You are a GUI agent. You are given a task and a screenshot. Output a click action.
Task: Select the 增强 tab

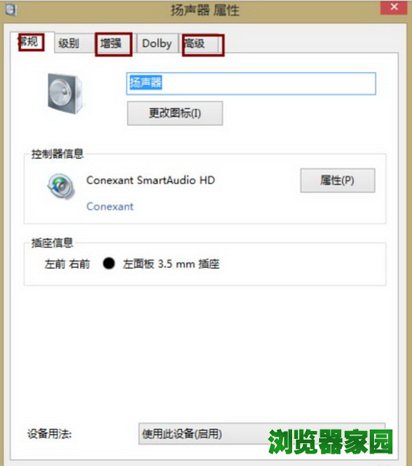[x=113, y=44]
